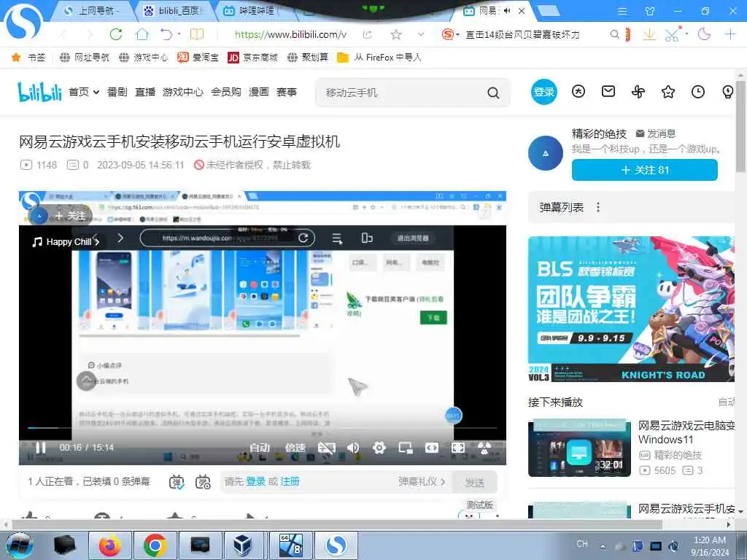Open the messages envelope icon
This screenshot has height=560, width=747.
(608, 91)
